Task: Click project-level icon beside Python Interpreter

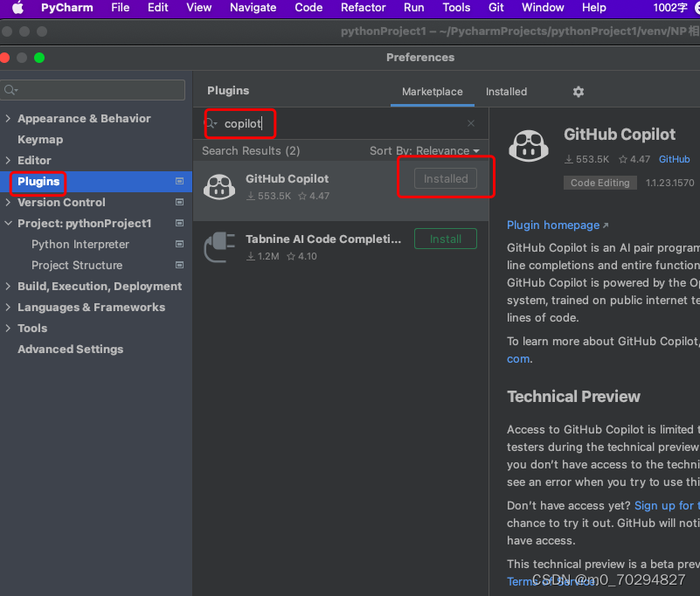Action: 179,244
